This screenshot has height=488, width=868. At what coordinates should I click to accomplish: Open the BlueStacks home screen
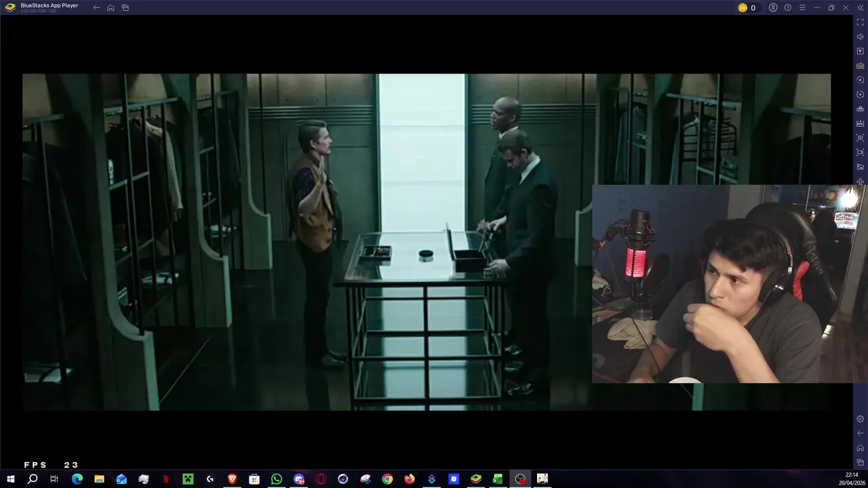111,7
